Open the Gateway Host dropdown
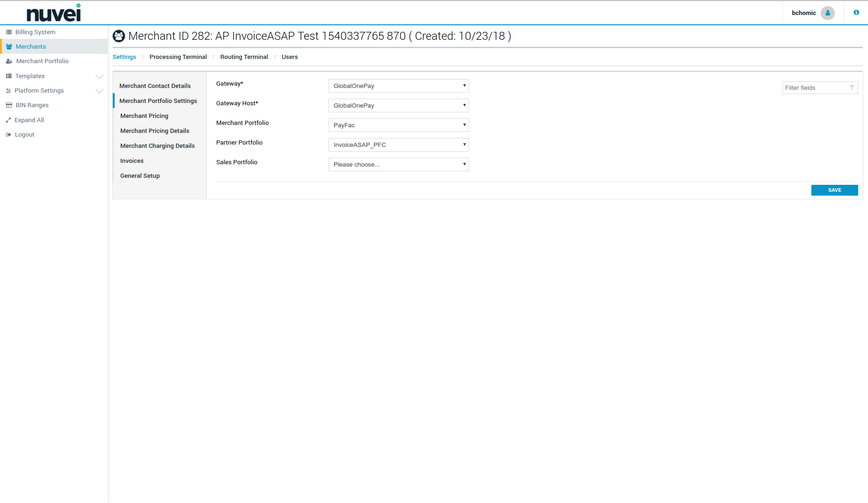868x503 pixels. click(x=399, y=106)
